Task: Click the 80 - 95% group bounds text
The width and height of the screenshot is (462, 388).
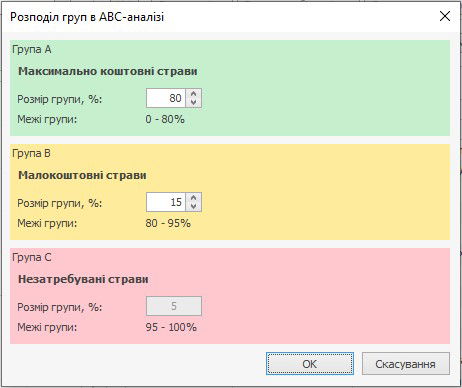Action: point(168,223)
